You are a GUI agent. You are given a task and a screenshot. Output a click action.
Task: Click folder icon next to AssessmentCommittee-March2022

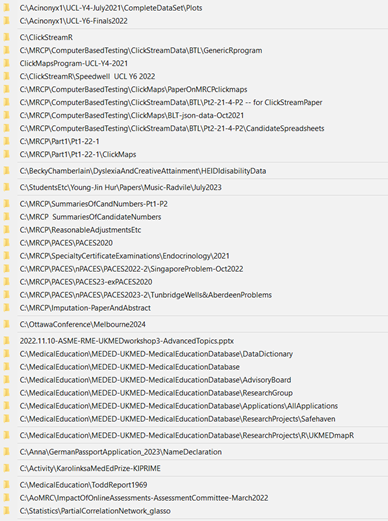coord(6,498)
